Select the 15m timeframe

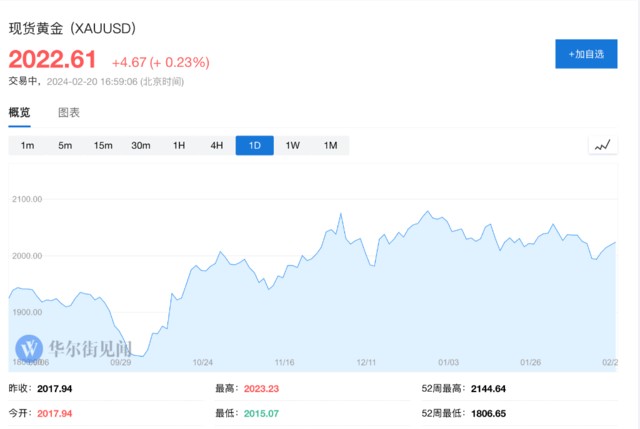click(x=103, y=146)
